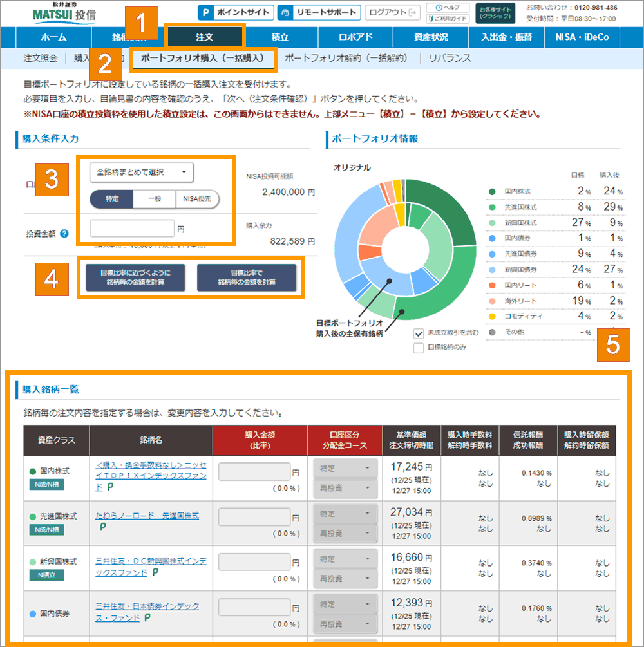
Task: Enable the 目標銘柄のみ checkbox
Action: coord(419,348)
